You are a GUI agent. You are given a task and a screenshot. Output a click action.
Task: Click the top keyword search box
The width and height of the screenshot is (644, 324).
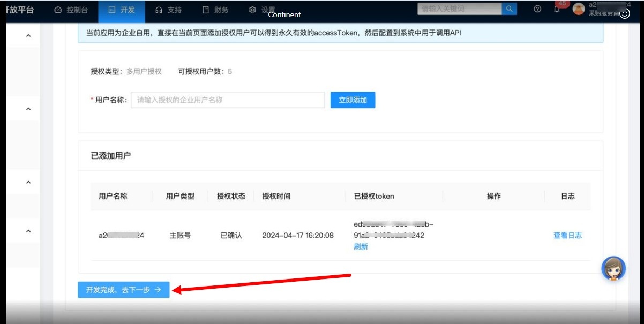[459, 9]
